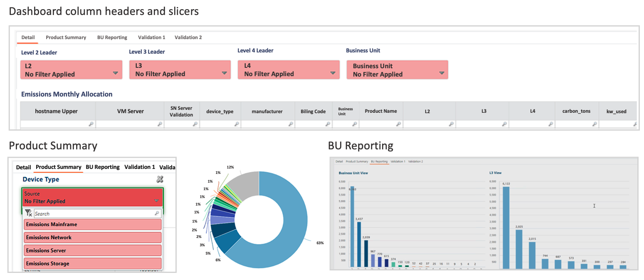644x280 pixels.
Task: Select BU Reporting tab in BU Reporting panel
Action: click(379, 161)
